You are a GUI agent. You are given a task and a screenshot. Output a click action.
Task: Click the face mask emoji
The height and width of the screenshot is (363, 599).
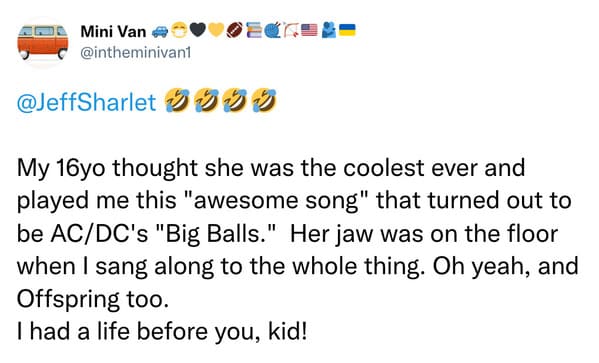pyautogui.click(x=179, y=31)
